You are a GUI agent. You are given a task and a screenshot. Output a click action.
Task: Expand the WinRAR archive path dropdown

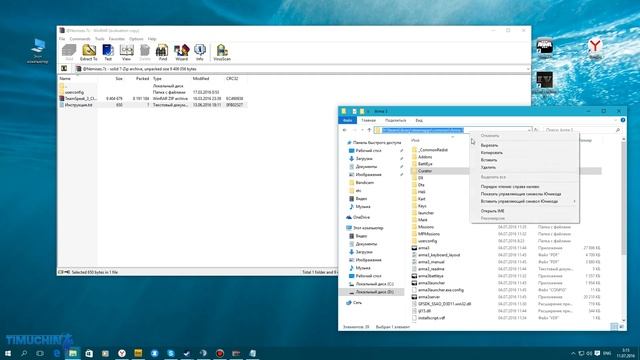tap(527, 69)
